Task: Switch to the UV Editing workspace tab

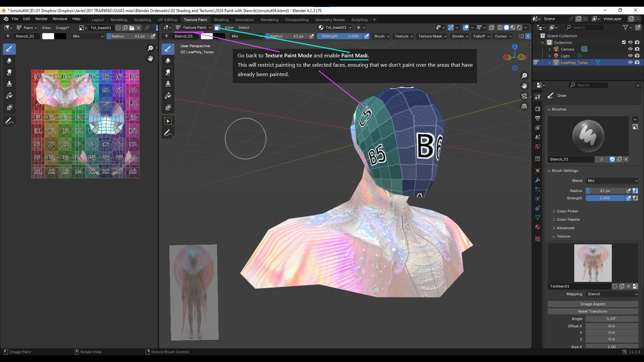Action: tap(167, 19)
